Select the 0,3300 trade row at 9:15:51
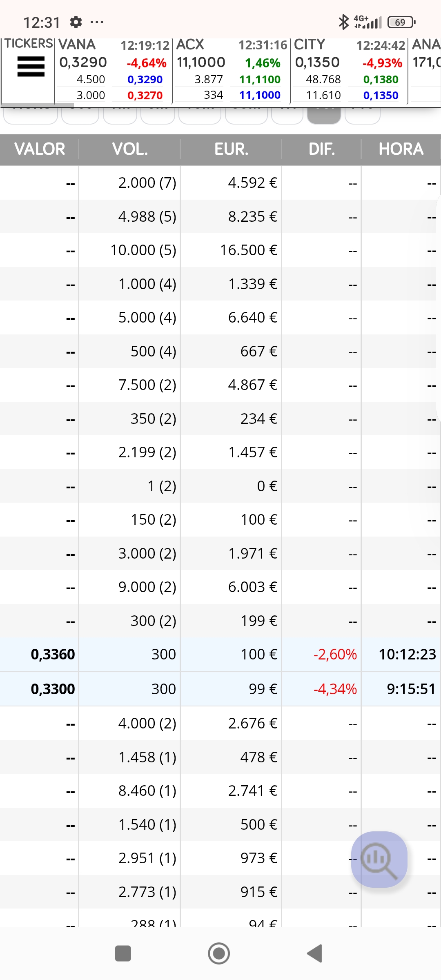This screenshot has width=441, height=980. click(x=220, y=689)
